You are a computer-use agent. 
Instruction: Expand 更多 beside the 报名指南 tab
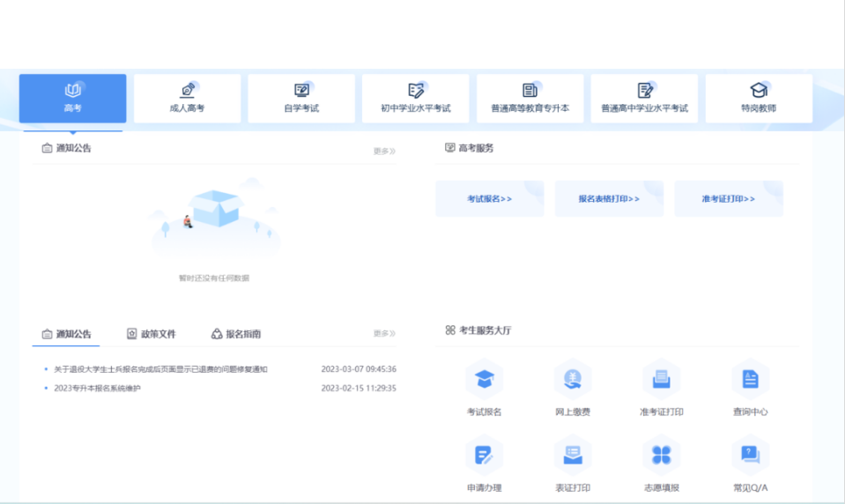pos(383,334)
